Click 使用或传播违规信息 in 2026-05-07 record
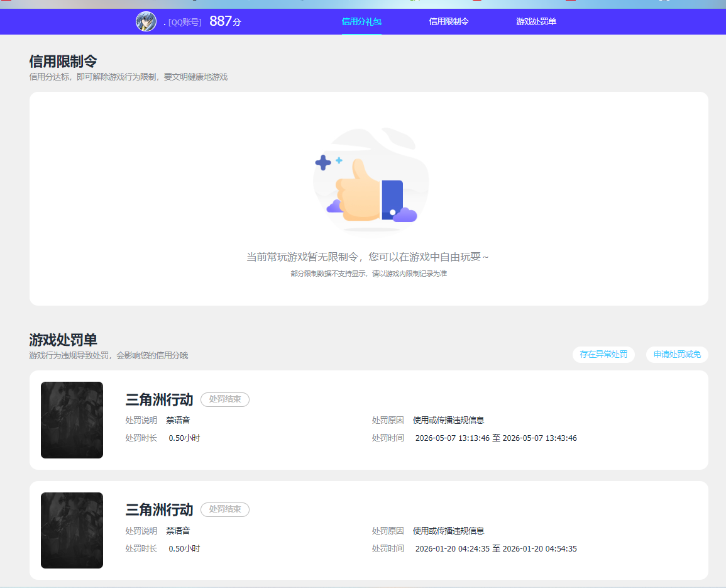Viewport: 726px width, 588px height. tap(448, 420)
